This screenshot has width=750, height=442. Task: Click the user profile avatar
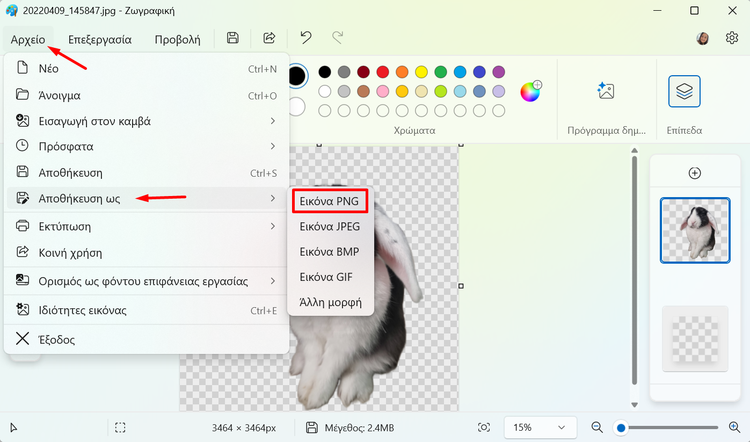click(x=703, y=38)
